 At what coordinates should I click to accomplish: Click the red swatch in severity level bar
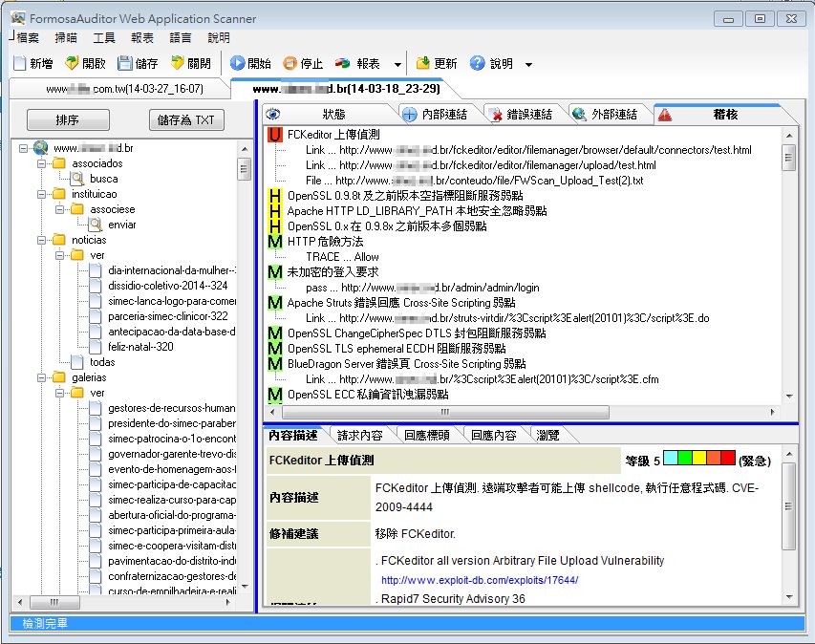728,459
